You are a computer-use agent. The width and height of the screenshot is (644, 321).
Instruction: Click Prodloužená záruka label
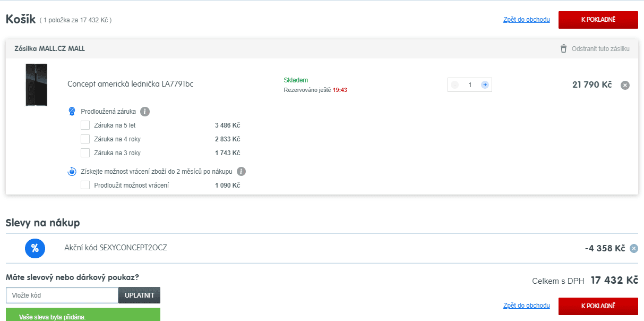click(108, 112)
